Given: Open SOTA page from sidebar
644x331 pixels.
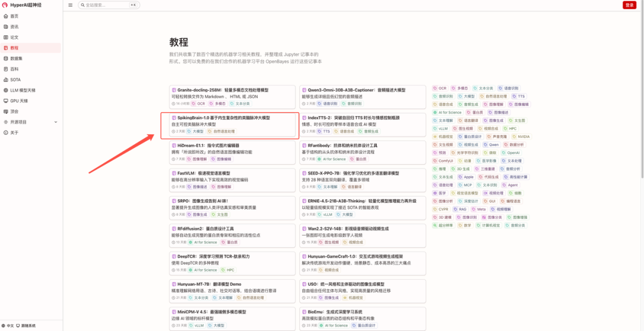Looking at the screenshot, I should (15, 79).
